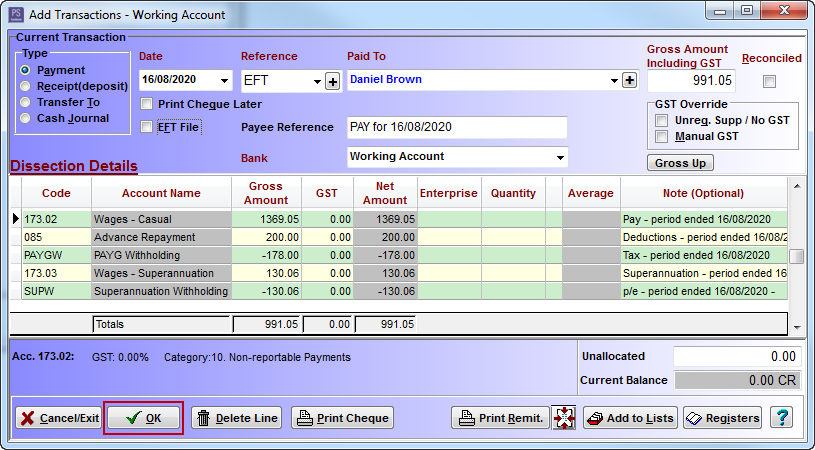Click the PAYG Withholding account name cell
The height and width of the screenshot is (450, 815).
tap(162, 255)
